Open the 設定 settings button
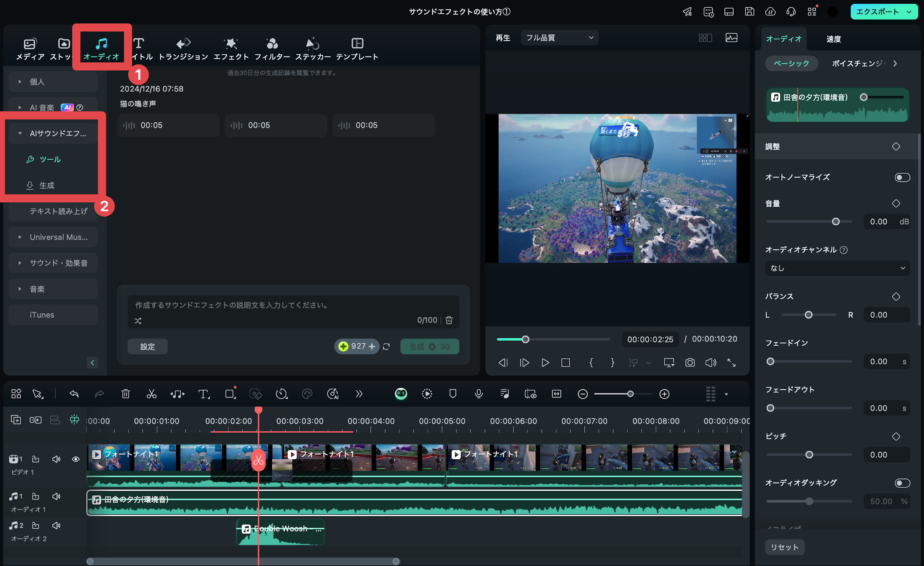 click(147, 347)
